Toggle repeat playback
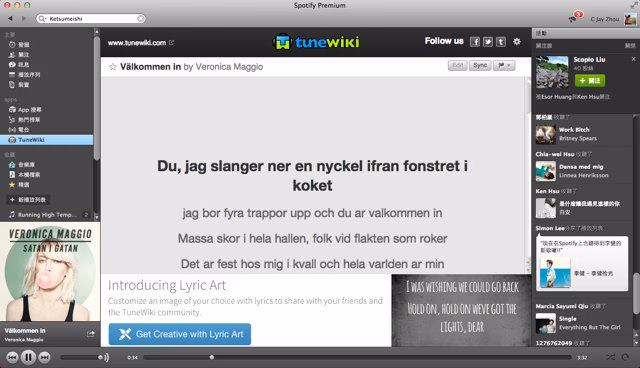The image size is (640, 368). pos(625,357)
